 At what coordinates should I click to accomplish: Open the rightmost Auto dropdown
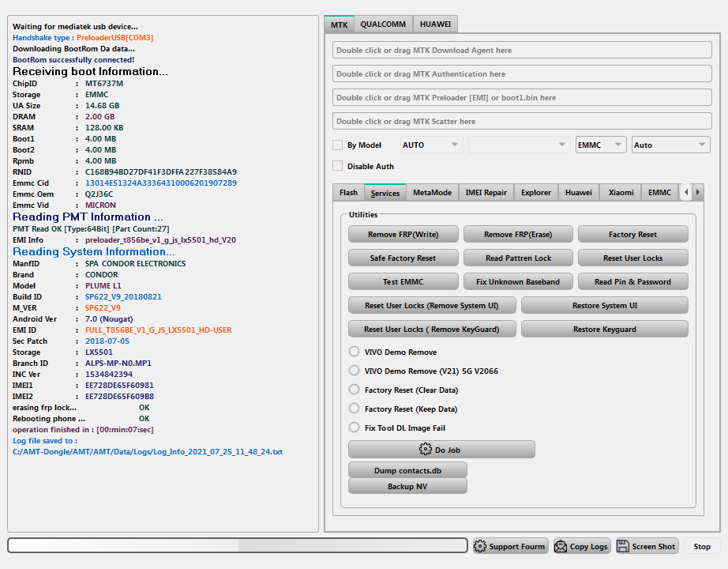point(670,145)
